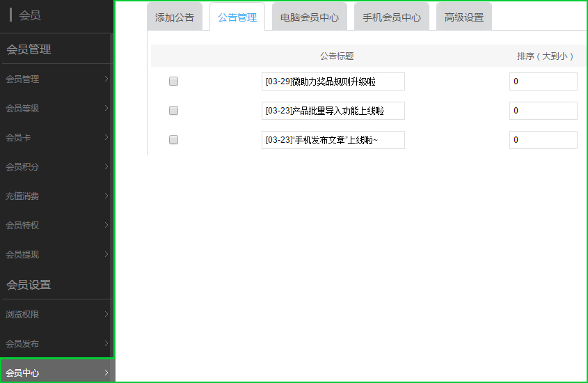Select the checkbox for 手机发布文章 announcement
588x383 pixels.
[x=174, y=140]
